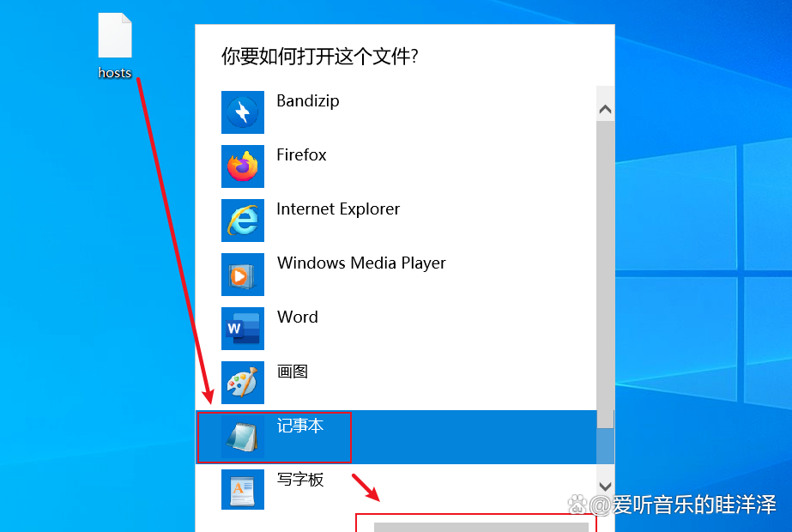
Task: Choose 写字板 text label
Action: click(x=300, y=480)
